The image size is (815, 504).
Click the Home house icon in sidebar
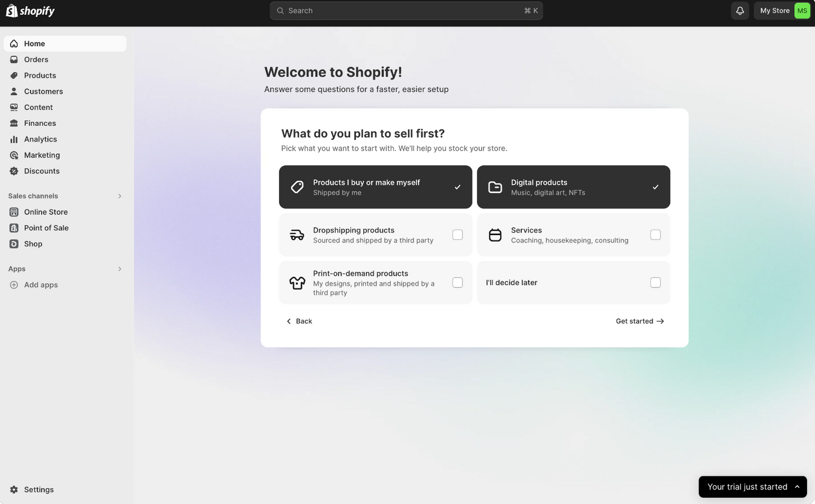pos(14,43)
